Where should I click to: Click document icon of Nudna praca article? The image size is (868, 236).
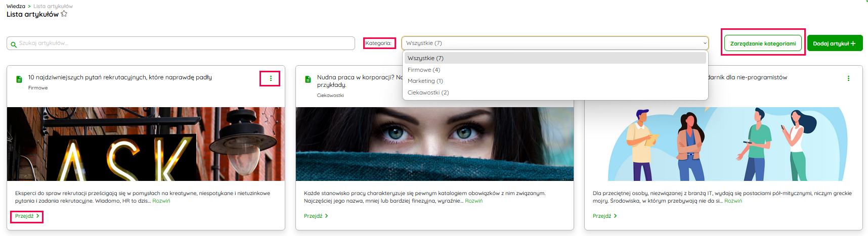tap(308, 79)
